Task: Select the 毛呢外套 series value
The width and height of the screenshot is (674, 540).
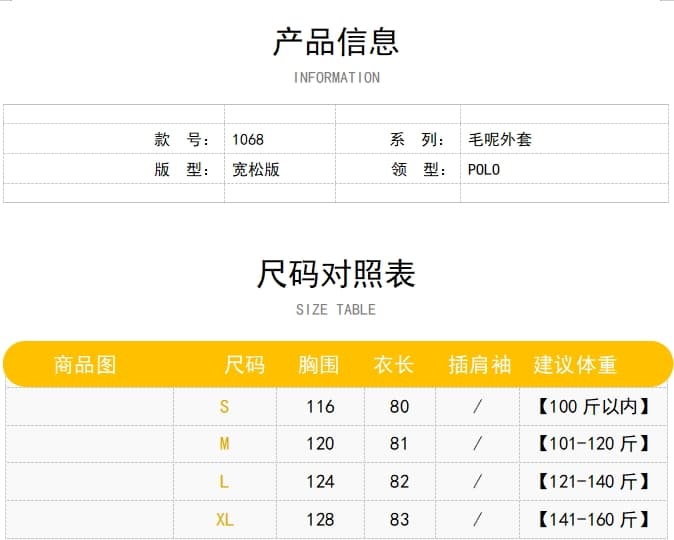Action: tap(500, 139)
